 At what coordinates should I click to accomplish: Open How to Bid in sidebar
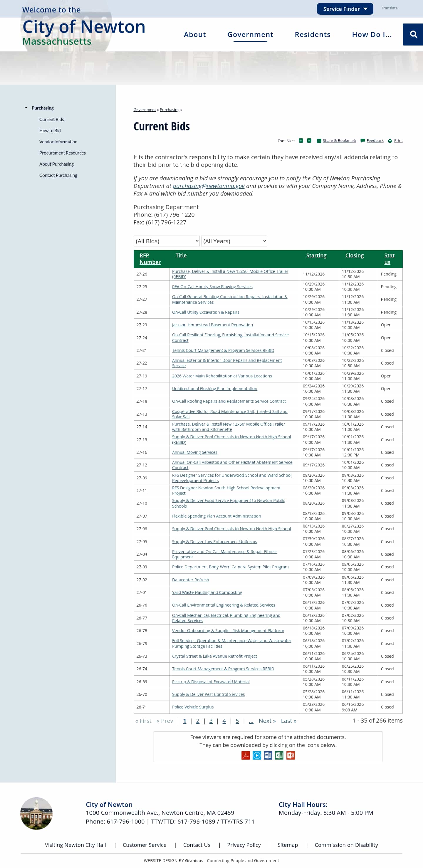coord(50,131)
